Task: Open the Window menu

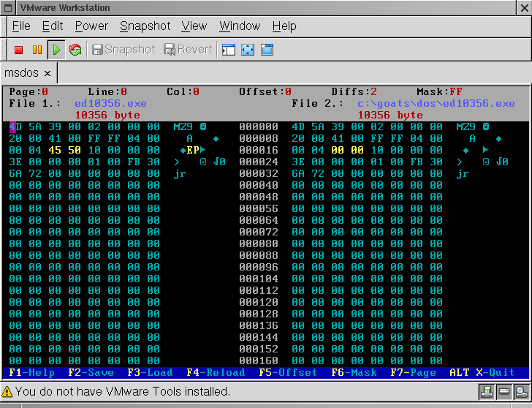Action: point(240,26)
